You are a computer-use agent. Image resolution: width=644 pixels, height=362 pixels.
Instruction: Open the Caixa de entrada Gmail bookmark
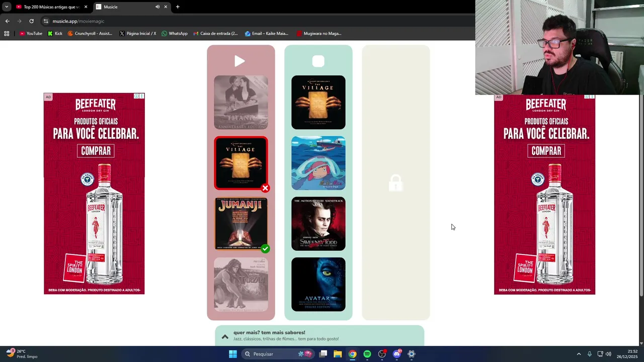coord(215,34)
